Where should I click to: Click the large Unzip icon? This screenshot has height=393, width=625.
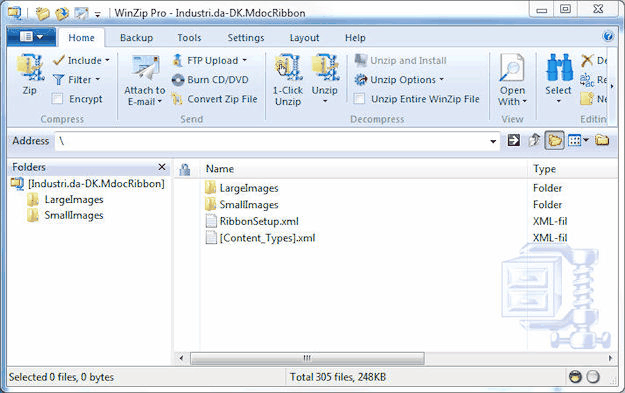point(325,68)
